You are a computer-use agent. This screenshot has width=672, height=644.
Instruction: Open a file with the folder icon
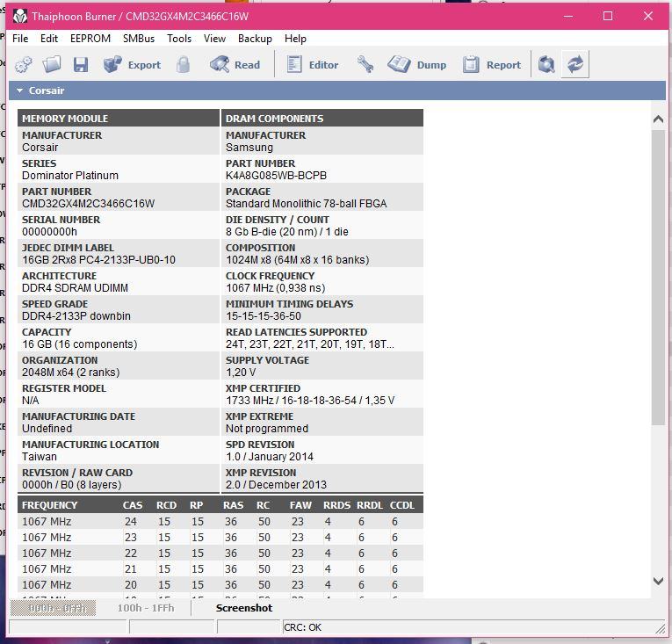52,65
